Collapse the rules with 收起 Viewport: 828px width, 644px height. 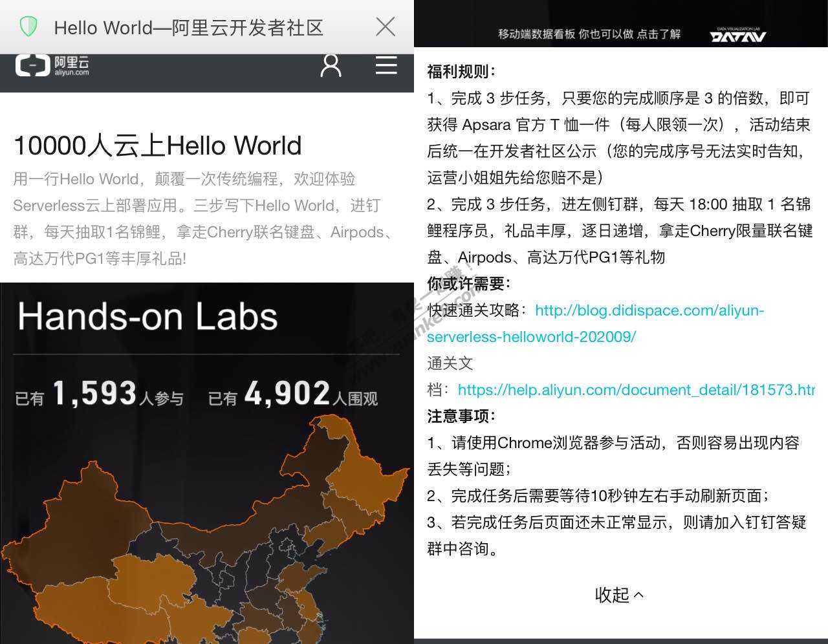(x=619, y=595)
